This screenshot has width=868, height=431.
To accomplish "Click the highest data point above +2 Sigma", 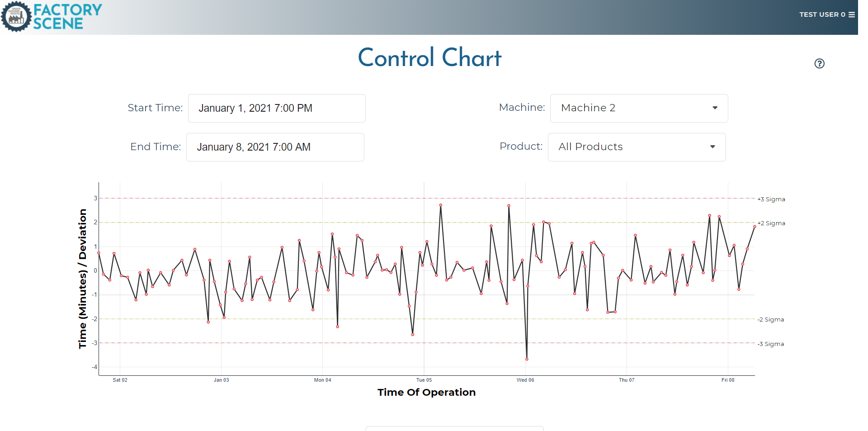I will 441,206.
